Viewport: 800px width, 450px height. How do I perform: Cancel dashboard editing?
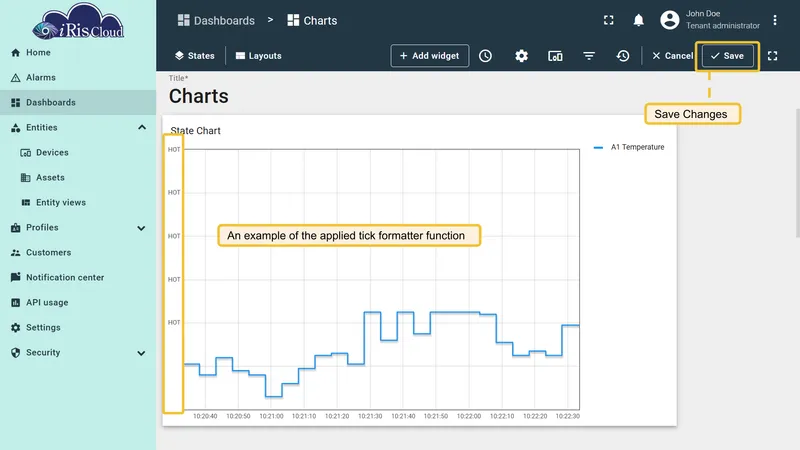tap(672, 56)
